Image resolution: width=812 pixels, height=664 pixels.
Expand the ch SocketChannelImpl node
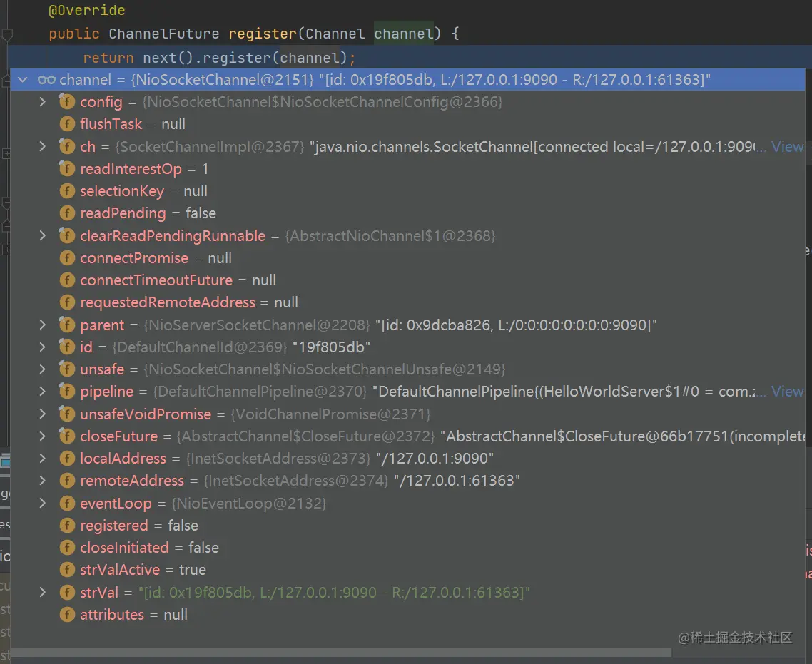click(43, 146)
